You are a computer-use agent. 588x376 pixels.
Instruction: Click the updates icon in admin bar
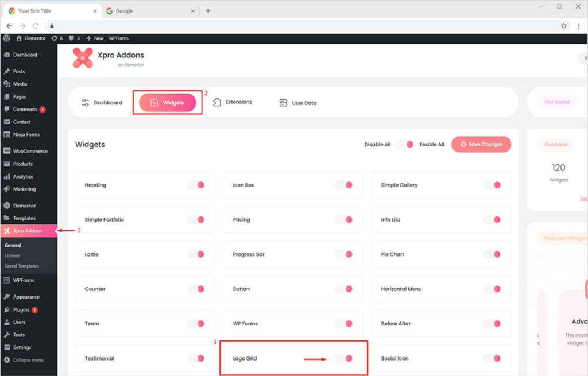tap(55, 38)
